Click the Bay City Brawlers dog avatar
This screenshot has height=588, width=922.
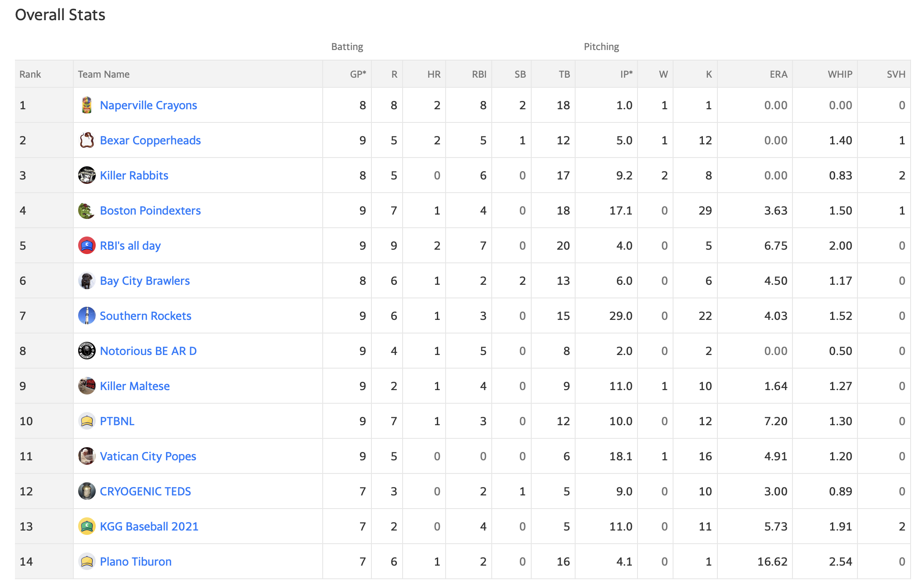tap(87, 280)
